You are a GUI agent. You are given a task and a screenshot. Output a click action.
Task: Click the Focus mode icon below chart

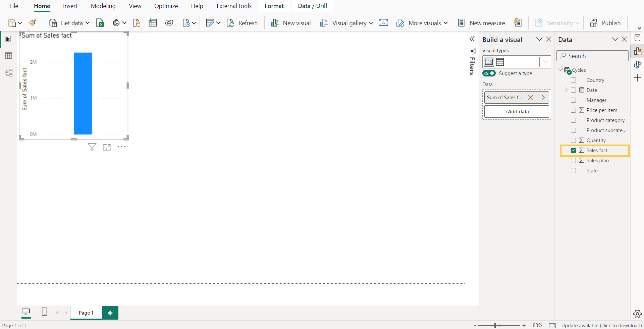[x=107, y=147]
